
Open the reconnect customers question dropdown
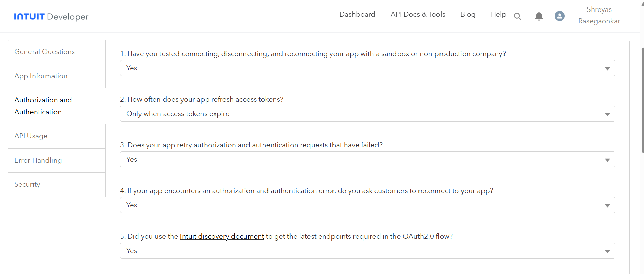(x=367, y=205)
